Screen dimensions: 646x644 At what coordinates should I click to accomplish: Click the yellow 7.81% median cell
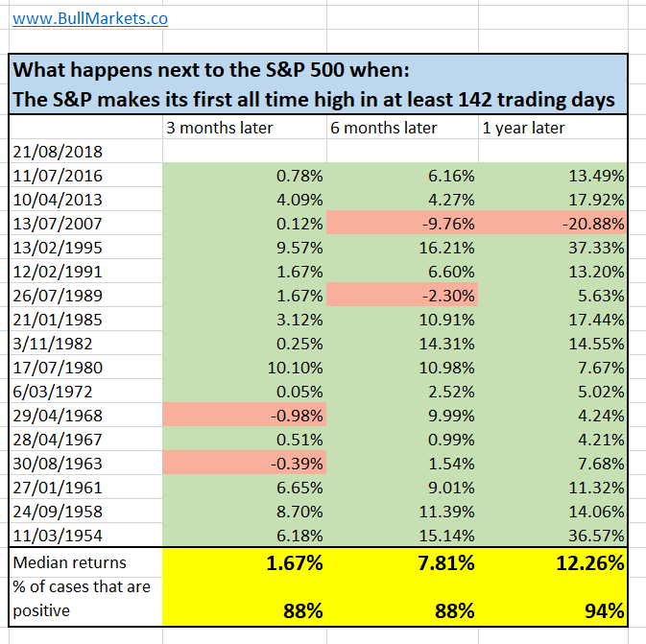point(401,561)
